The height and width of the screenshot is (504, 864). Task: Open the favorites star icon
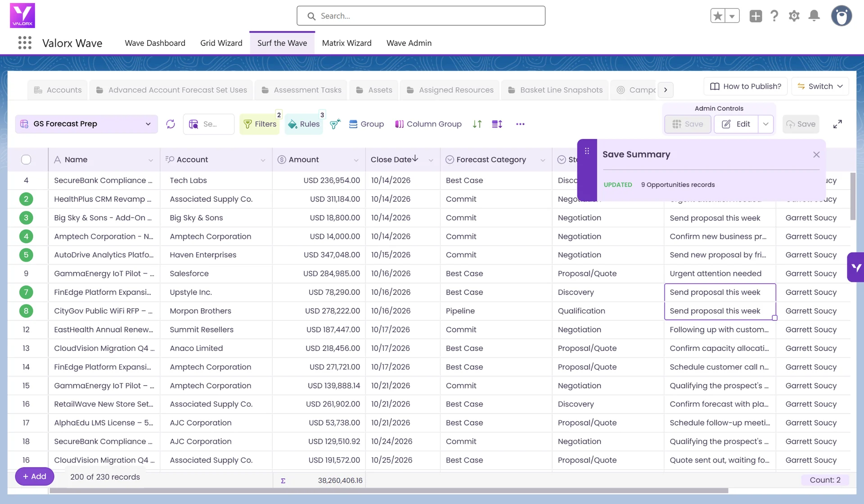(718, 16)
